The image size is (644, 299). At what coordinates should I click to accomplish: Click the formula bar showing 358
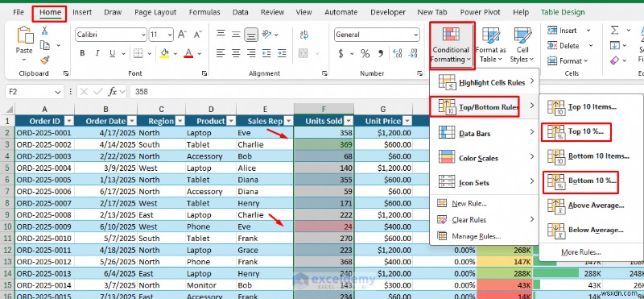pyautogui.click(x=386, y=91)
